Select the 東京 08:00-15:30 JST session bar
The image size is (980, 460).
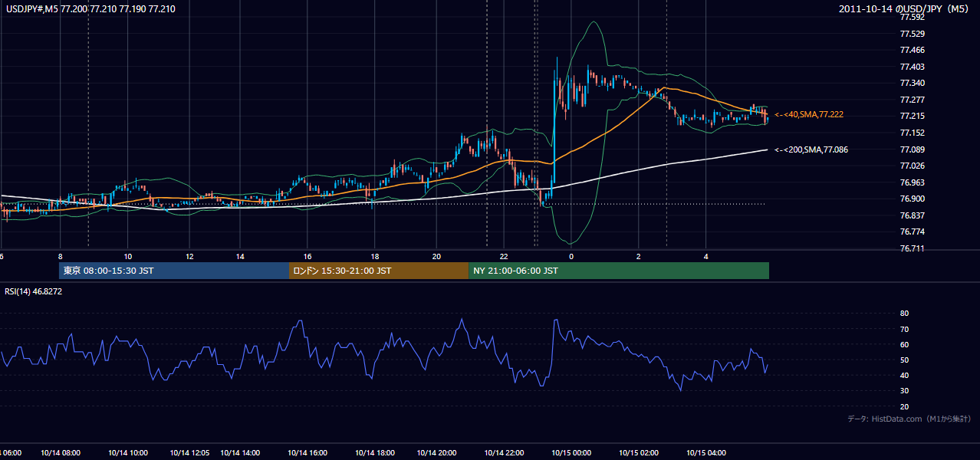pyautogui.click(x=174, y=271)
